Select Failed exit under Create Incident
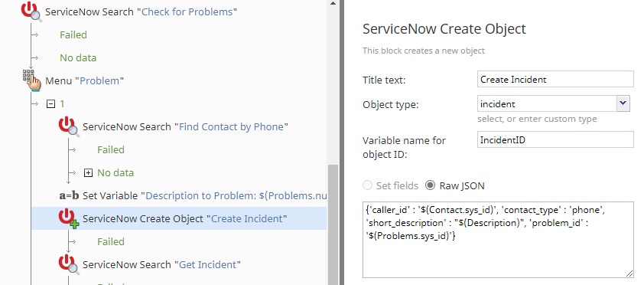Image resolution: width=644 pixels, height=285 pixels. point(111,242)
